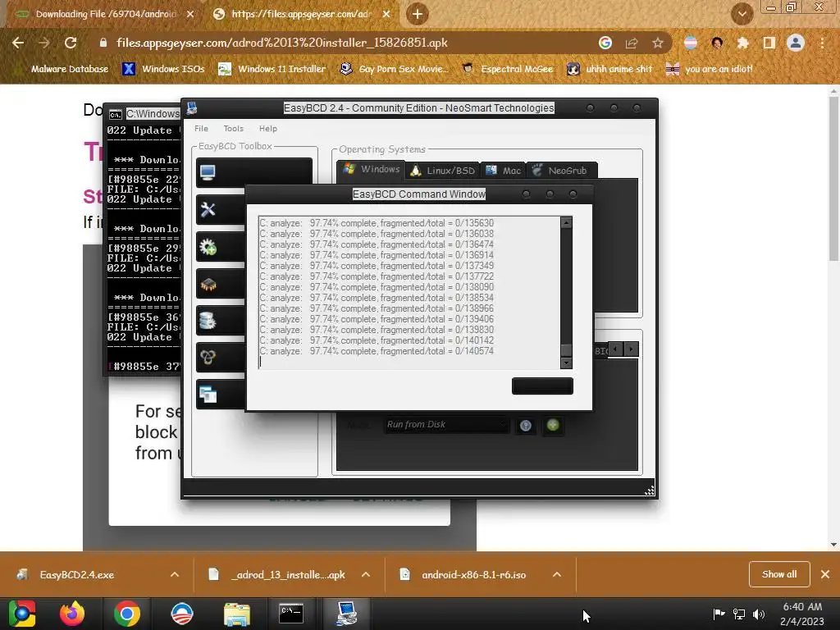840x630 pixels.
Task: Click the Google icon in the address bar
Action: pyautogui.click(x=605, y=43)
